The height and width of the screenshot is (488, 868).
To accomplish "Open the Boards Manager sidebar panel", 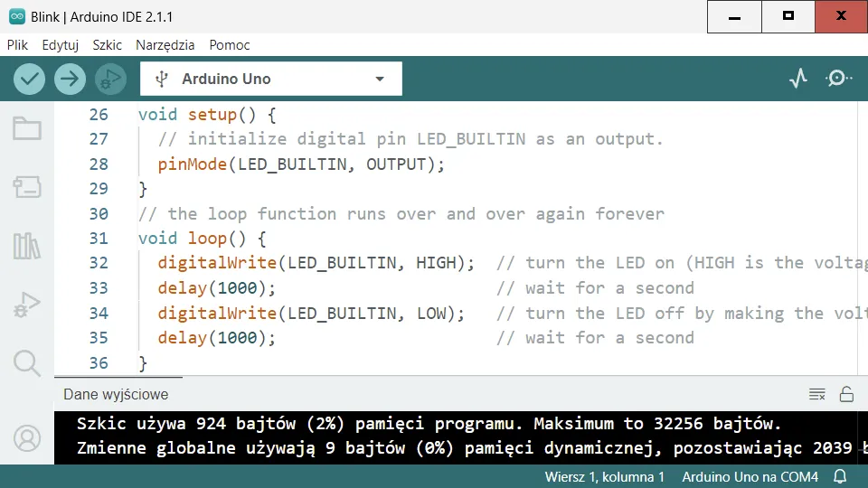I will pyautogui.click(x=26, y=187).
